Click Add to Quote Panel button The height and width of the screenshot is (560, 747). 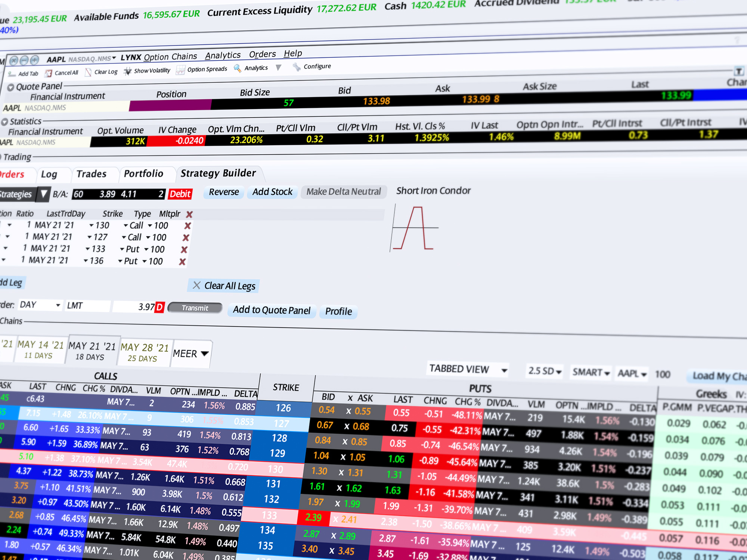[x=272, y=310]
